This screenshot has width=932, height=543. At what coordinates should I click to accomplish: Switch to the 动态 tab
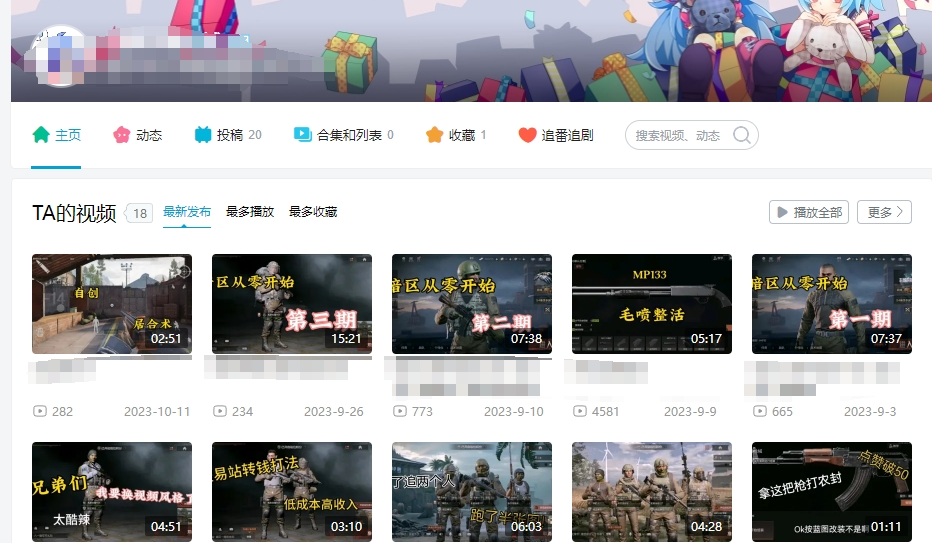pos(148,135)
